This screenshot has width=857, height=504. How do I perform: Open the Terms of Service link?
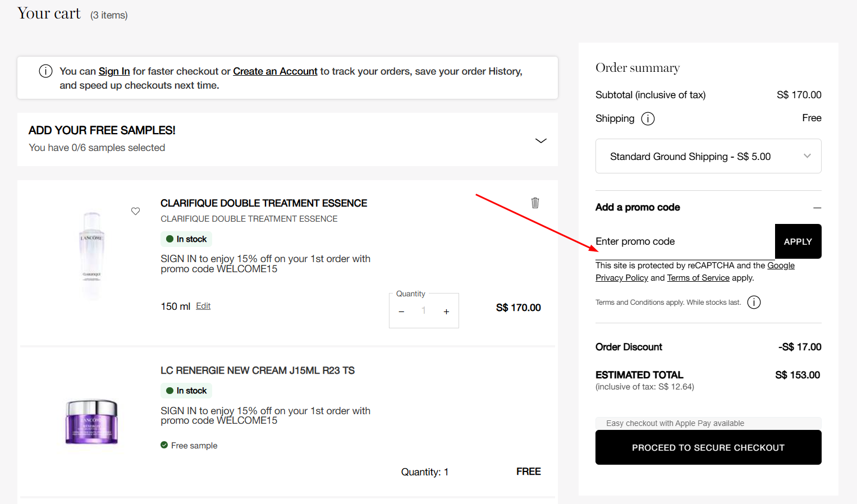pyautogui.click(x=698, y=278)
